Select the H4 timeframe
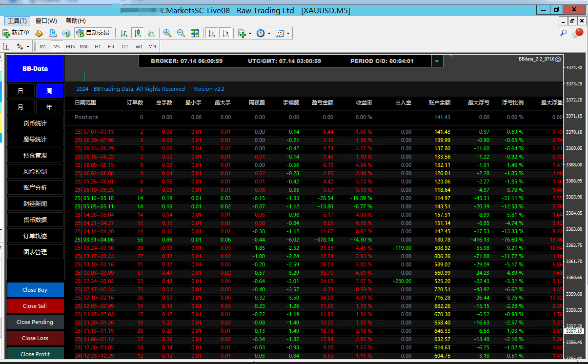The height and width of the screenshot is (364, 588). [111, 46]
